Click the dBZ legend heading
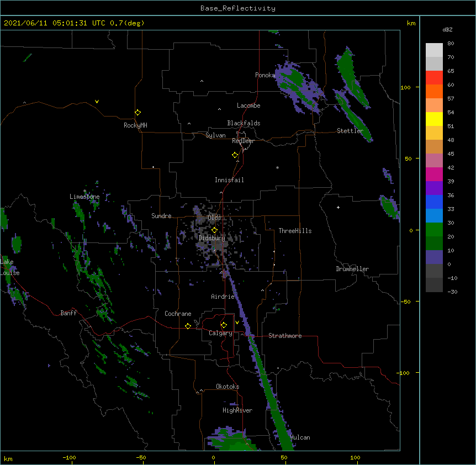 click(x=447, y=29)
